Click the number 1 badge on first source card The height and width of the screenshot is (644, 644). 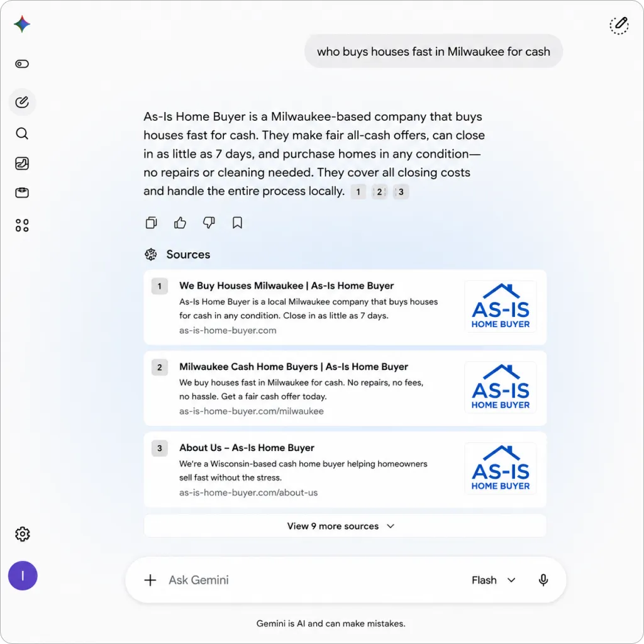[159, 286]
